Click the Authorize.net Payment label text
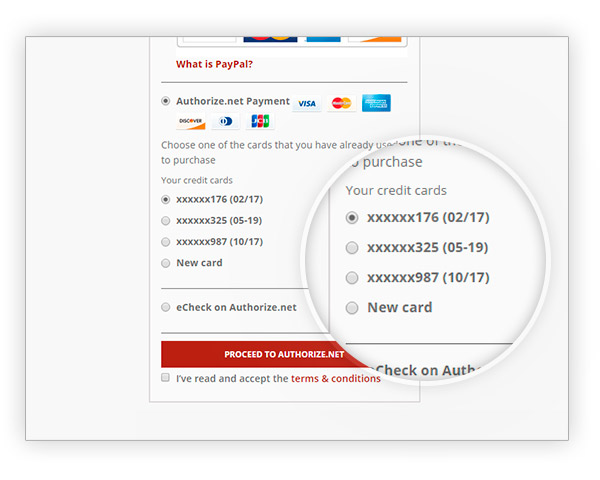The image size is (600, 480). click(x=233, y=101)
